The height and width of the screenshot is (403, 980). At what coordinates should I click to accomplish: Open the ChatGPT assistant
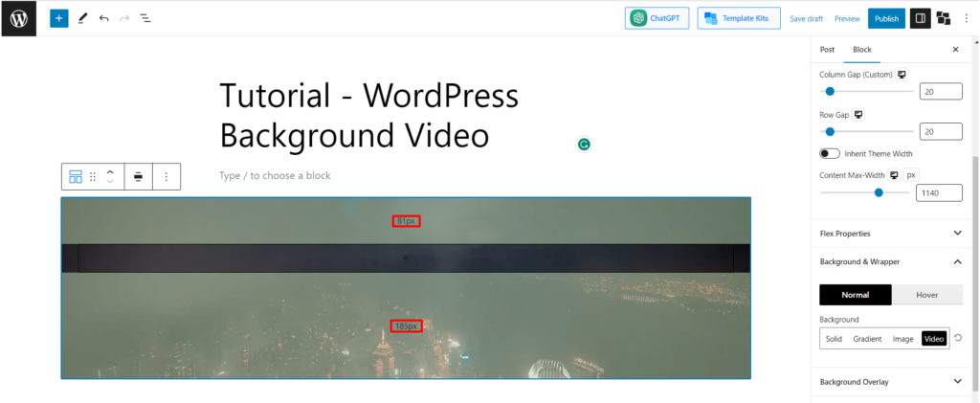pyautogui.click(x=657, y=18)
